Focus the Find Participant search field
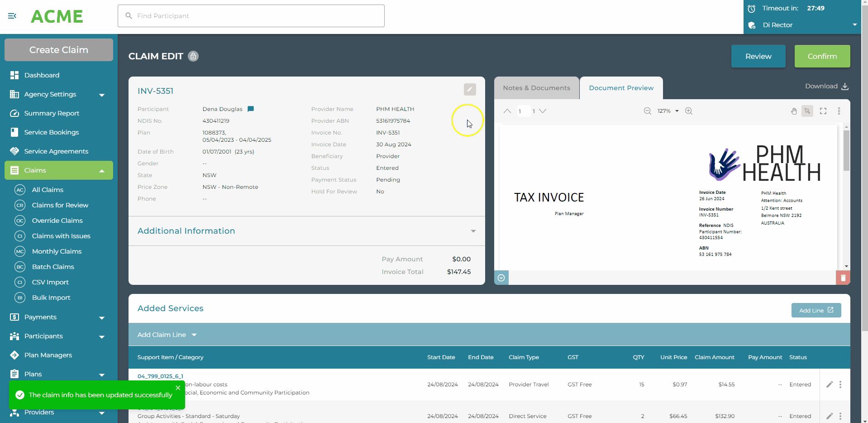Image resolution: width=868 pixels, height=423 pixels. [x=251, y=16]
